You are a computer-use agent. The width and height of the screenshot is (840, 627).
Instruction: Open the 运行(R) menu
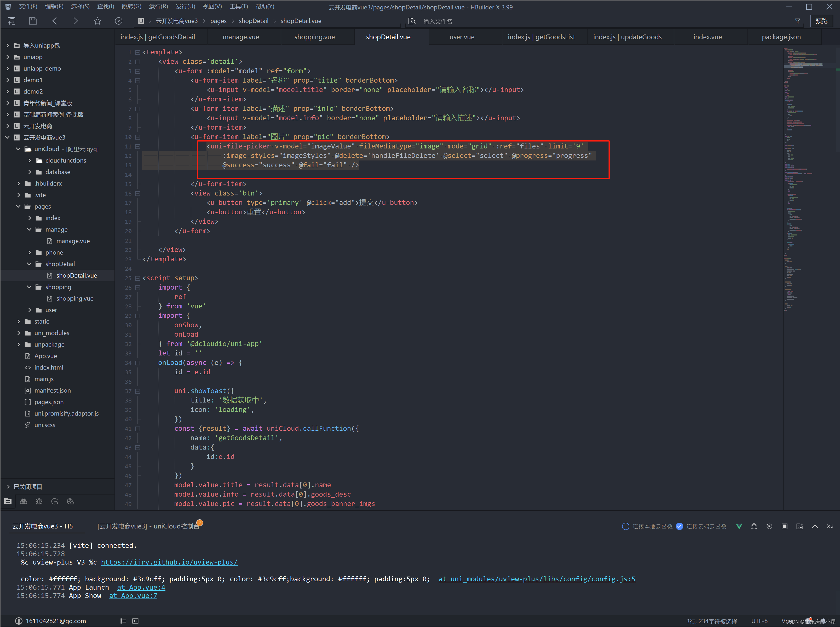tap(158, 7)
